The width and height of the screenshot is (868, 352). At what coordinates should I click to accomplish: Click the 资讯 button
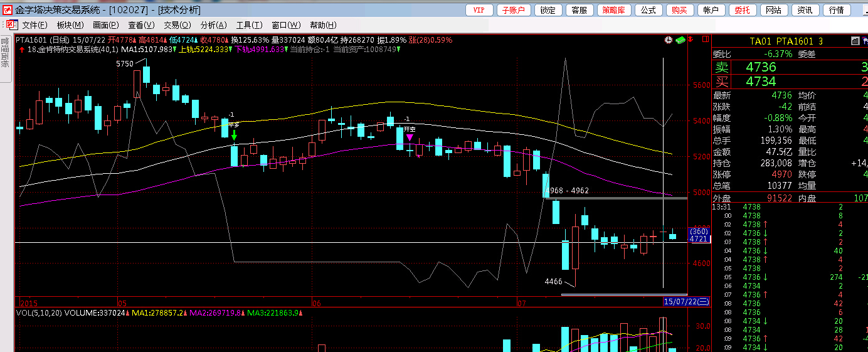point(805,10)
